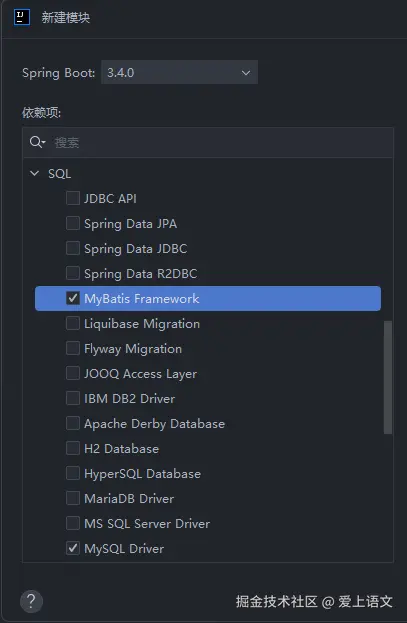The height and width of the screenshot is (623, 407).
Task: Tick the Flyway Migration checkbox
Action: click(x=73, y=348)
